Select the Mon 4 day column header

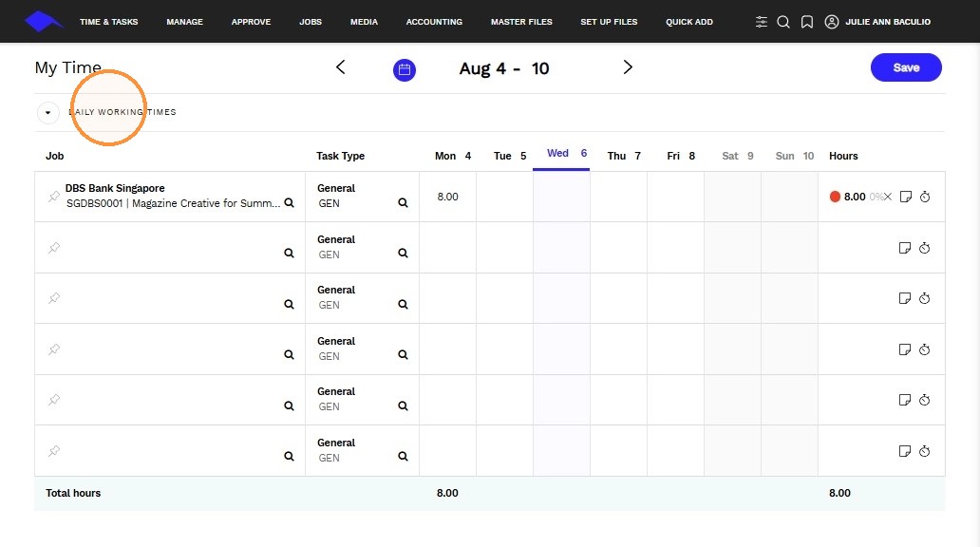(453, 156)
